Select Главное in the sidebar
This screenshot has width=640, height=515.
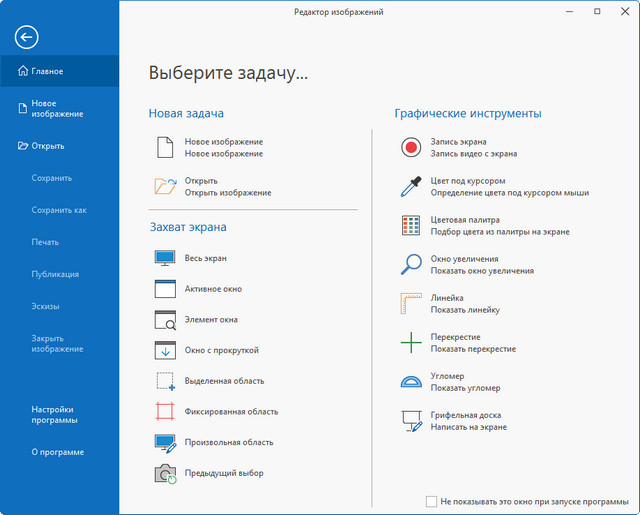coord(60,71)
